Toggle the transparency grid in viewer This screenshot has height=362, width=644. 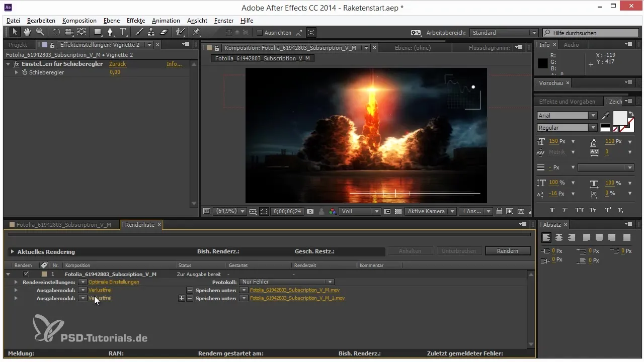[398, 212]
